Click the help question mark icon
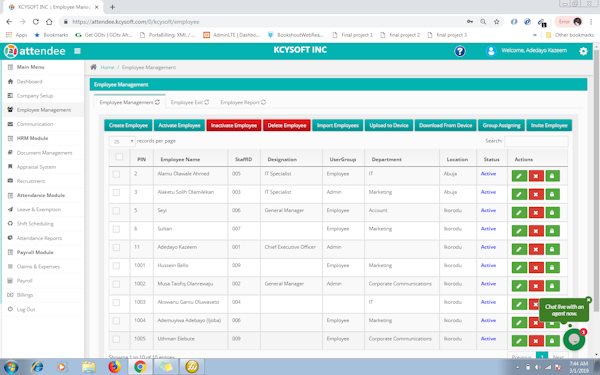Screen dimensions: 600x375 [x=460, y=51]
